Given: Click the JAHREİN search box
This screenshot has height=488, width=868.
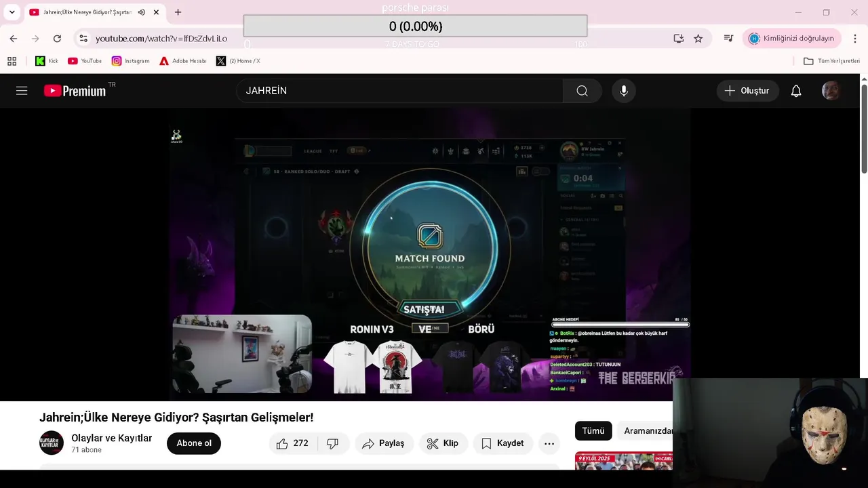Looking at the screenshot, I should click(x=399, y=91).
